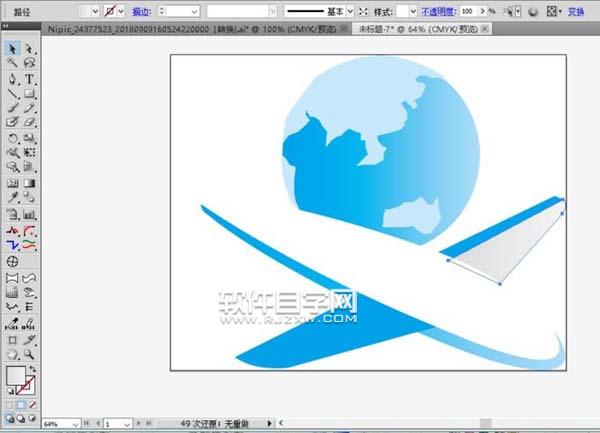Open the 不透明度 transparency panel link
The height and width of the screenshot is (433, 600).
[439, 12]
